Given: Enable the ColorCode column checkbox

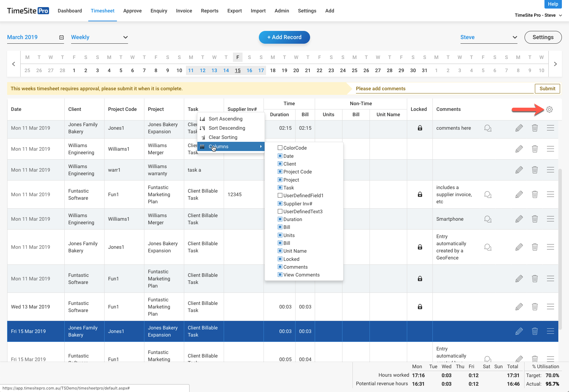Looking at the screenshot, I should (280, 148).
